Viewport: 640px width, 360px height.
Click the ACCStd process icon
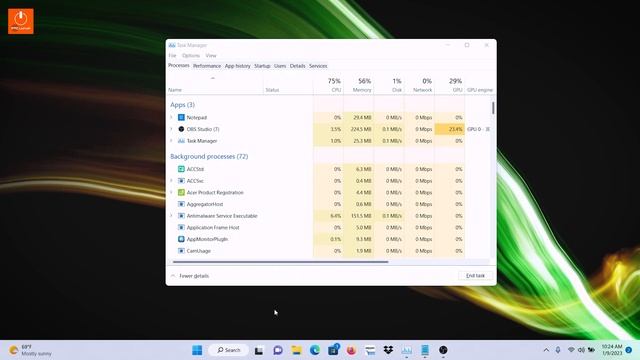(x=181, y=169)
